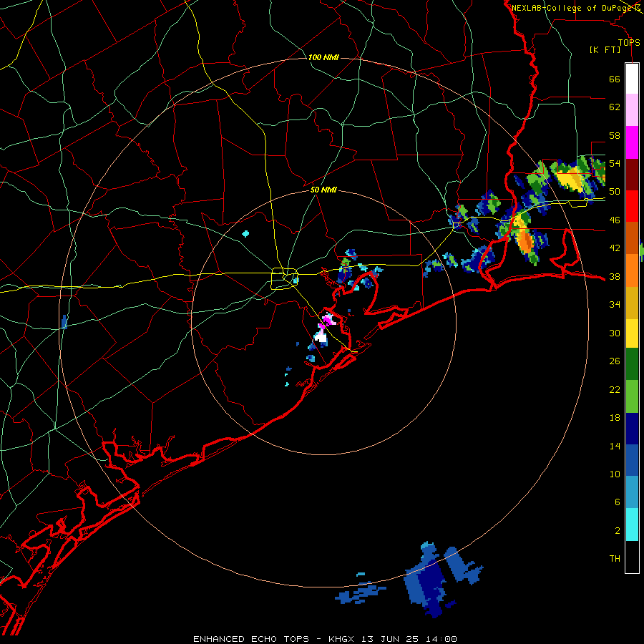Pick the dark green legend swatch

tap(632, 364)
